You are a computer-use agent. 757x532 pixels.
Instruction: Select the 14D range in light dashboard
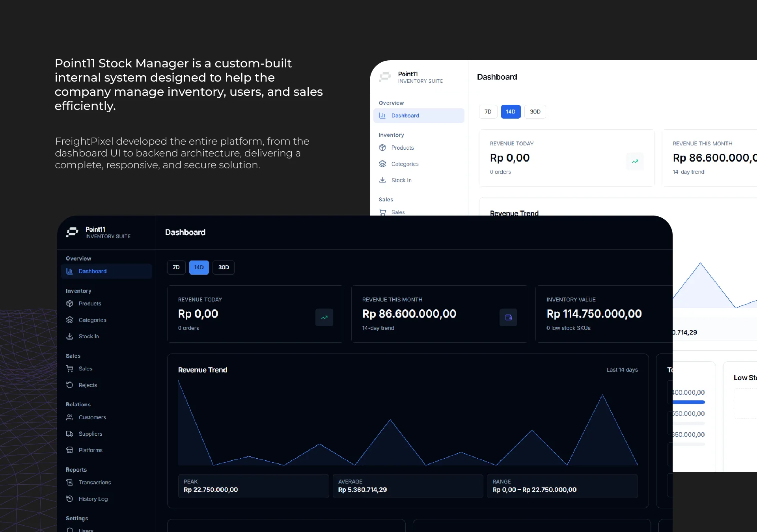coord(511,112)
